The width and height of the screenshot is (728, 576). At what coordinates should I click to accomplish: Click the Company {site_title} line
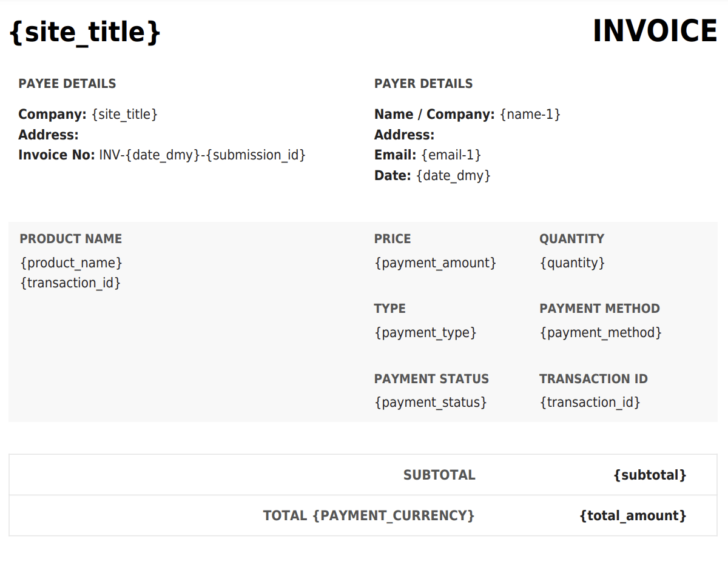tap(88, 114)
